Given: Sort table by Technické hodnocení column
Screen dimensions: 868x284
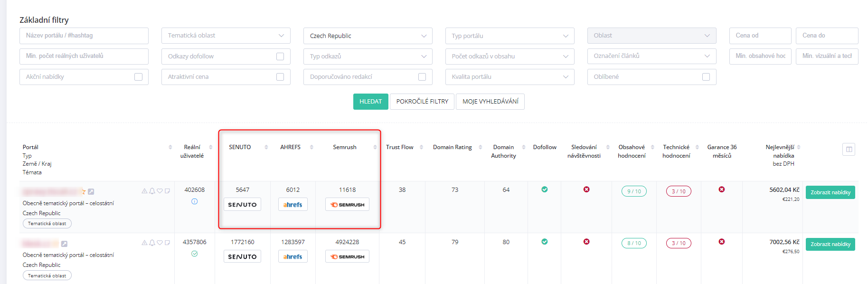Looking at the screenshot, I should tap(697, 147).
